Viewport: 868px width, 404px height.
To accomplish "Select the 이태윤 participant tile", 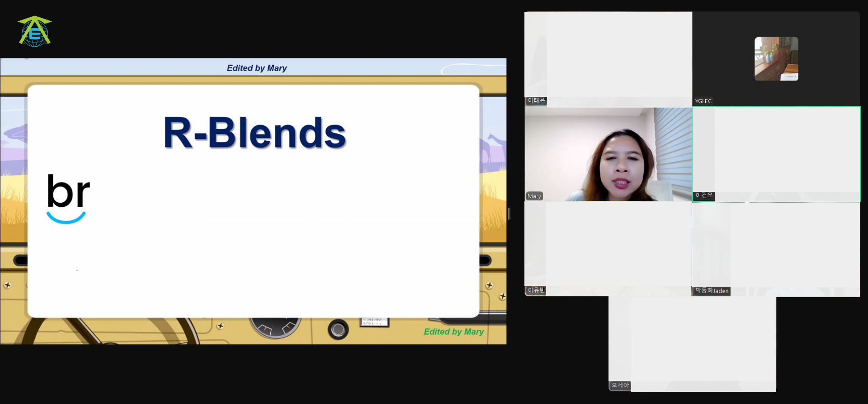I will click(608, 59).
